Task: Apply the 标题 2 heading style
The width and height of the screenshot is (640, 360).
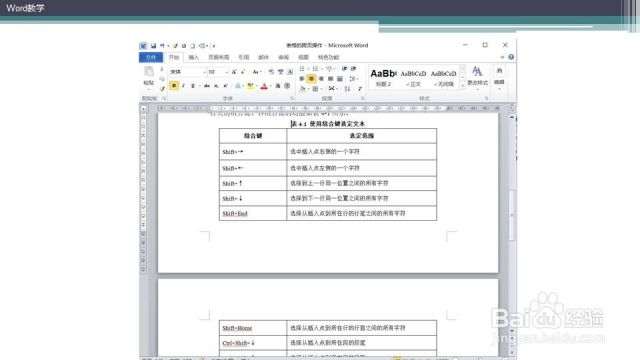Action: pos(384,78)
